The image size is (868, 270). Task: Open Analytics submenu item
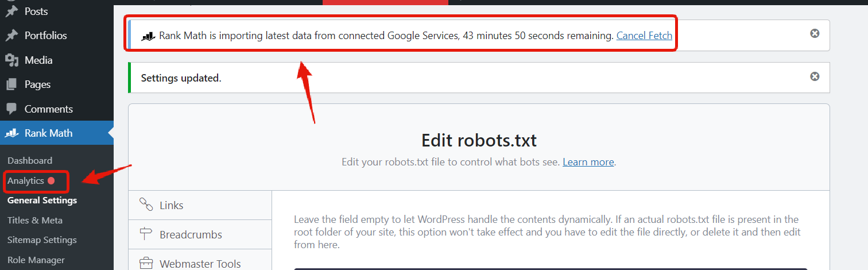click(x=26, y=181)
